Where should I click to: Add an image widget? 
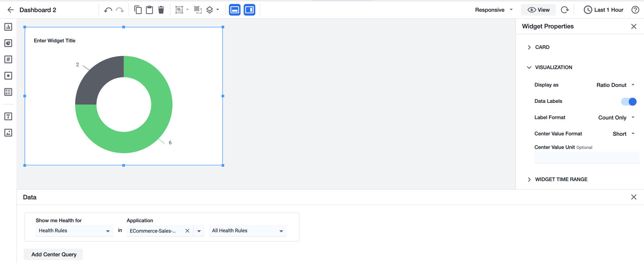click(x=8, y=133)
